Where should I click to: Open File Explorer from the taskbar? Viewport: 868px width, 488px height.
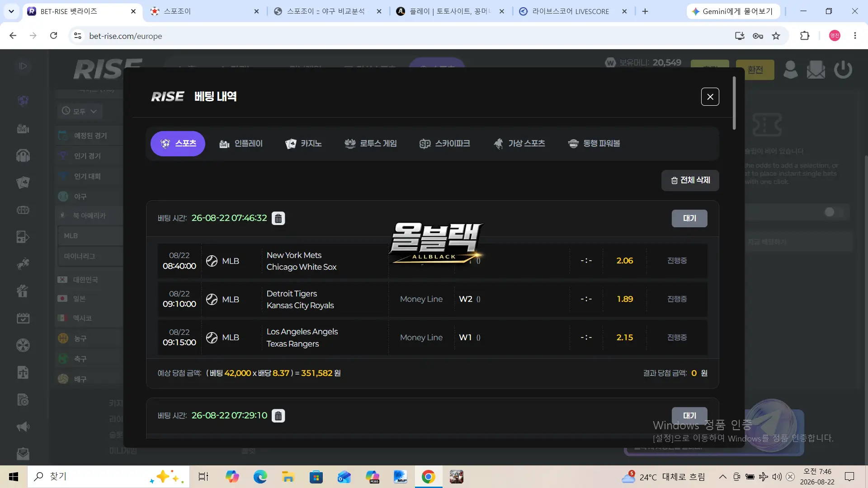click(x=288, y=477)
